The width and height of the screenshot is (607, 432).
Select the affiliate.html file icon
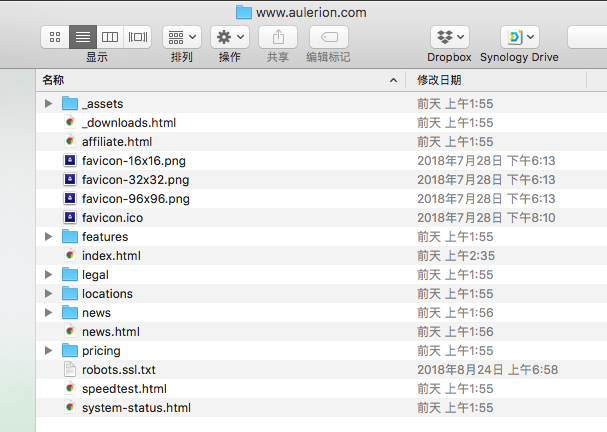[x=70, y=141]
